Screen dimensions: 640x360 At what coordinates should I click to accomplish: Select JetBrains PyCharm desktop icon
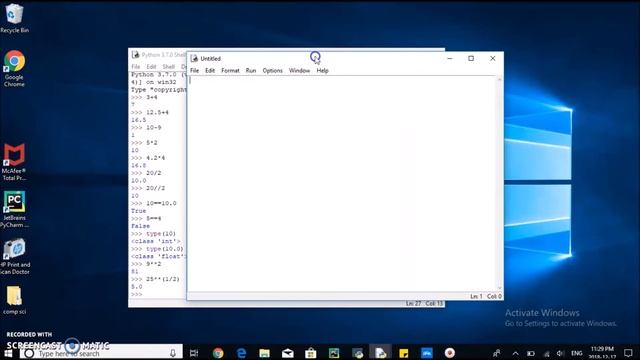click(14, 209)
